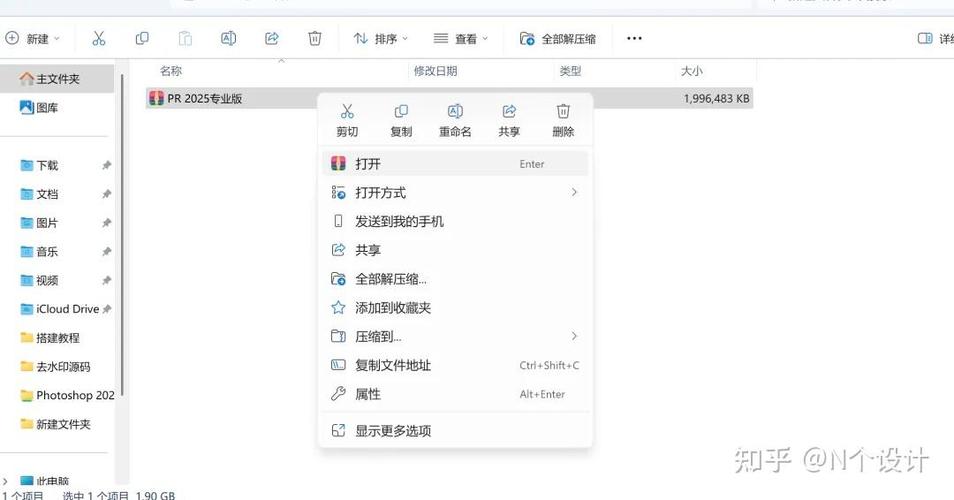Choose 打开 from the context menu

pos(455,164)
